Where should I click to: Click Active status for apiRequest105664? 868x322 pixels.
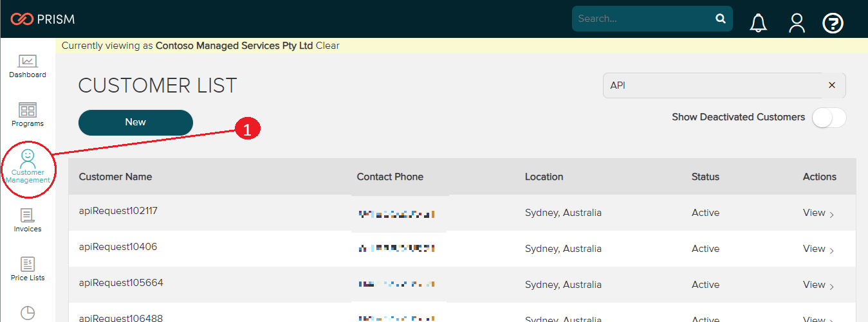click(x=705, y=285)
